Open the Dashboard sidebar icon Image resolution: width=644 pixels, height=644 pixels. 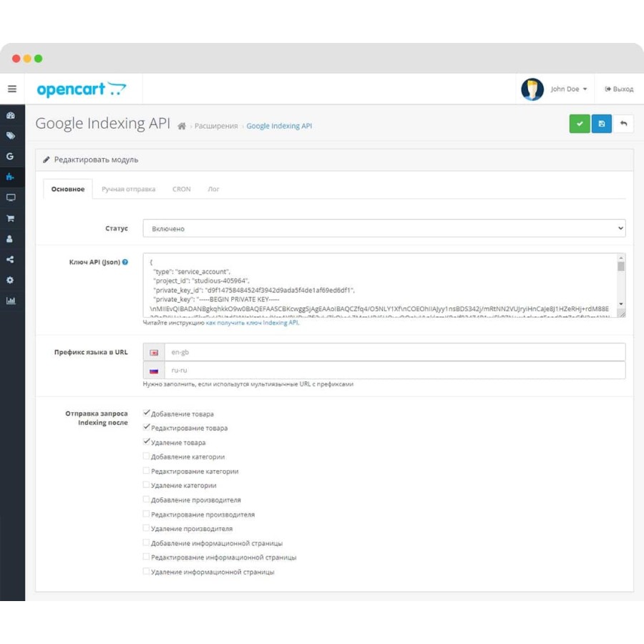[x=11, y=115]
